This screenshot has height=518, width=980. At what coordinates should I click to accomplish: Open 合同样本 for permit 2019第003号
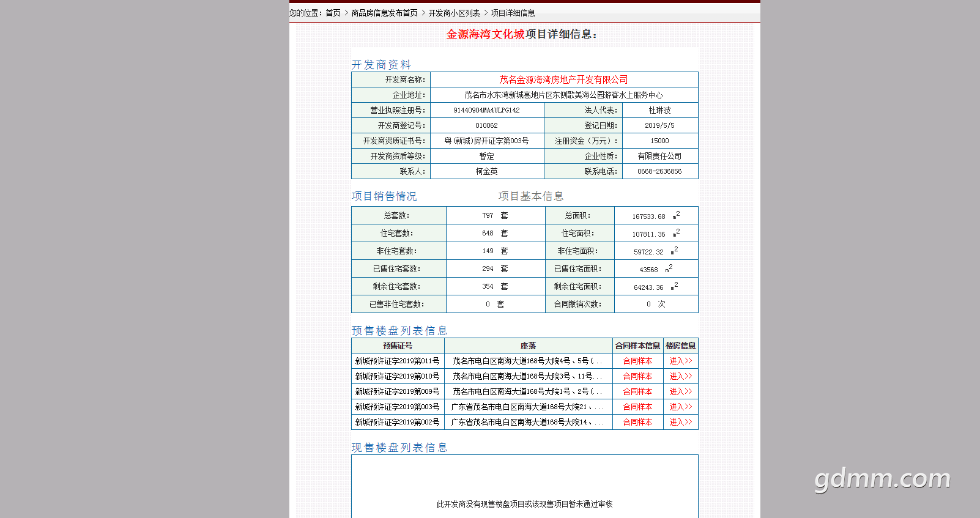click(637, 407)
